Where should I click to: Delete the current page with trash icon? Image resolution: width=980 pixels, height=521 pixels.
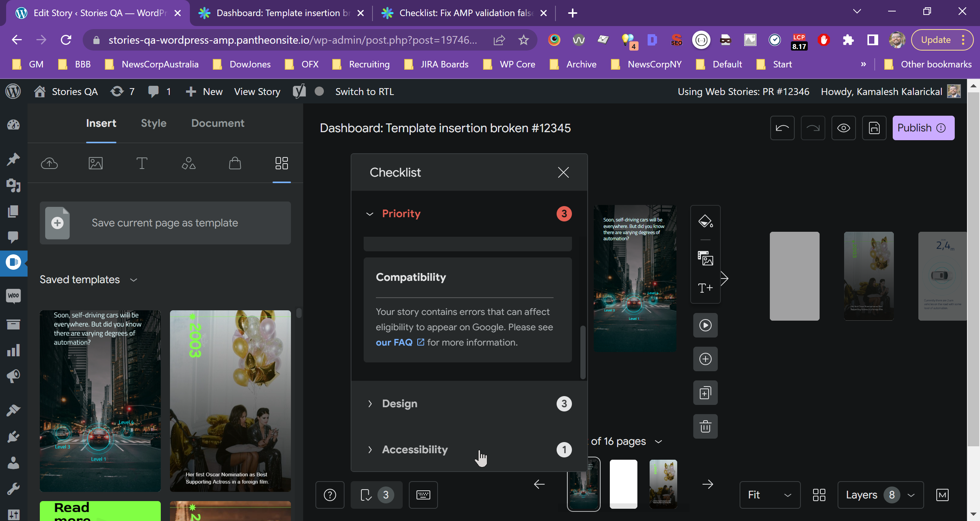tap(705, 426)
